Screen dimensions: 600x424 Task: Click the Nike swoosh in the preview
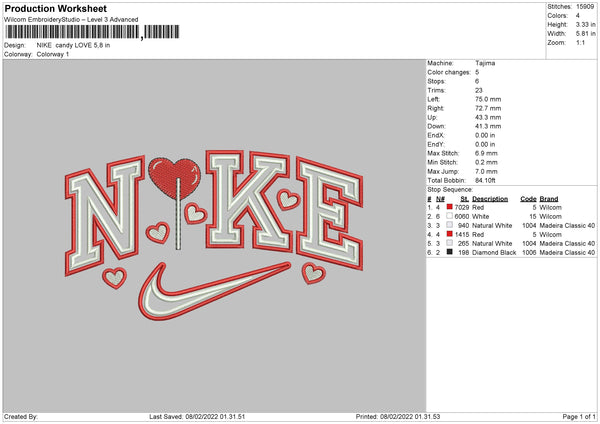click(x=214, y=291)
